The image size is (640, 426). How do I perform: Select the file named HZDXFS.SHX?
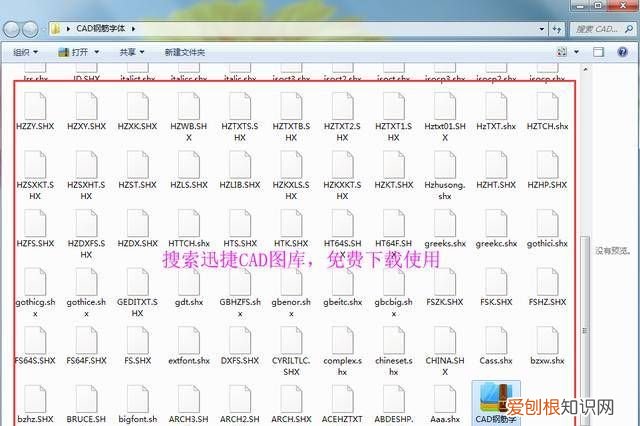86,234
